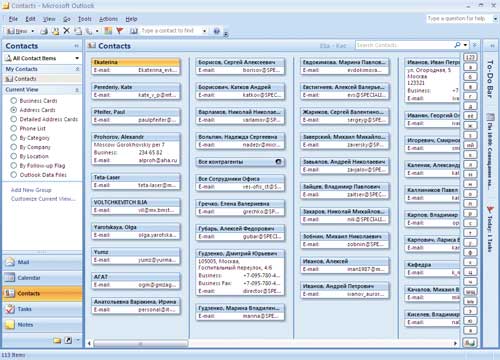Select the Ekaterina contact card
This screenshot has height=360, width=500.
136,66
